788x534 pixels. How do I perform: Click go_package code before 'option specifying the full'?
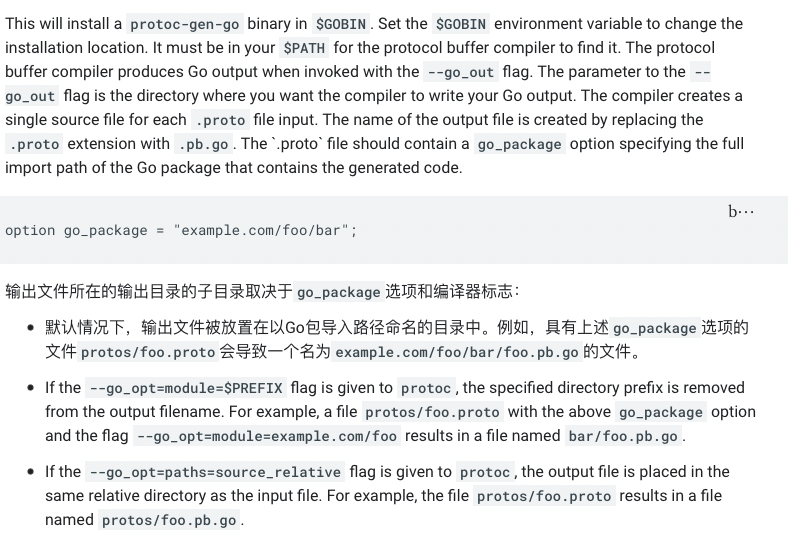point(520,145)
